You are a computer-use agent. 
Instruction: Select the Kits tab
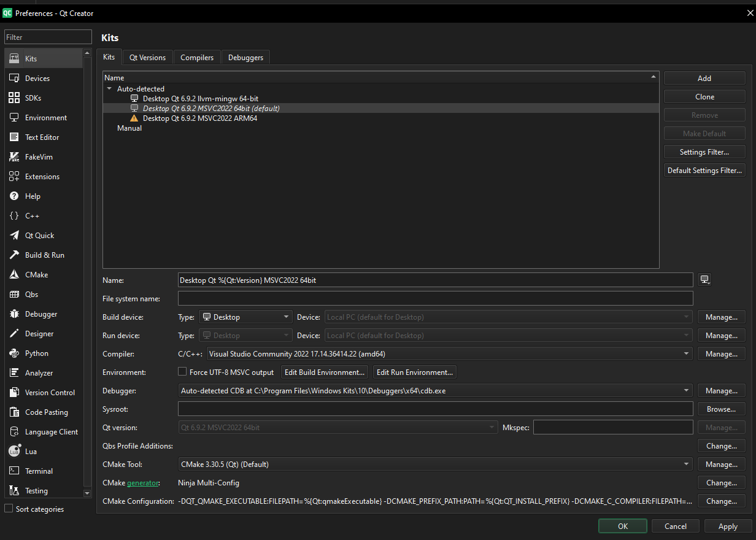(109, 56)
